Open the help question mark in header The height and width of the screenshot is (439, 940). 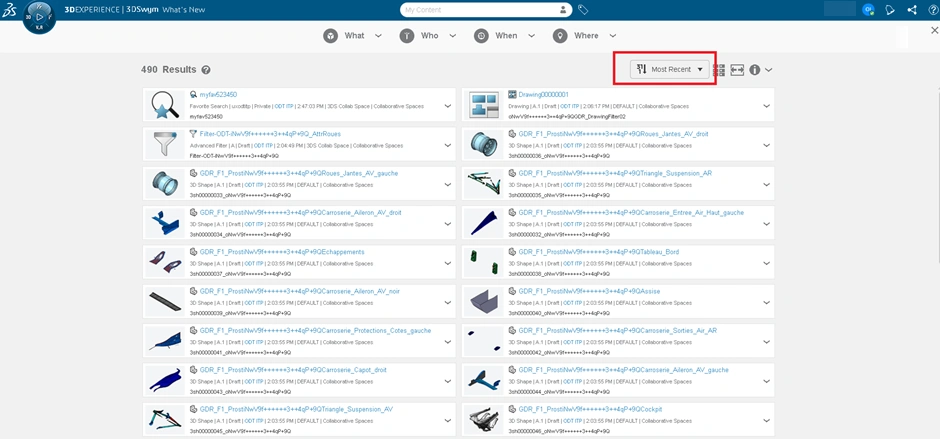(x=932, y=10)
